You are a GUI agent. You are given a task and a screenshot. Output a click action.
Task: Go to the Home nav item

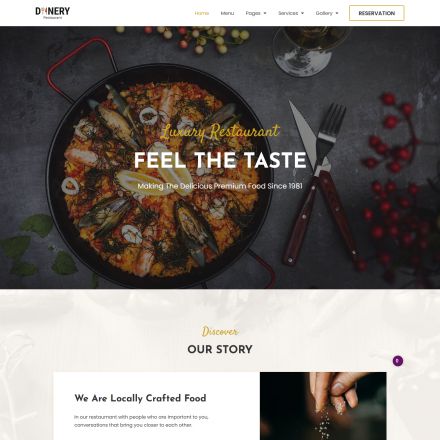202,13
